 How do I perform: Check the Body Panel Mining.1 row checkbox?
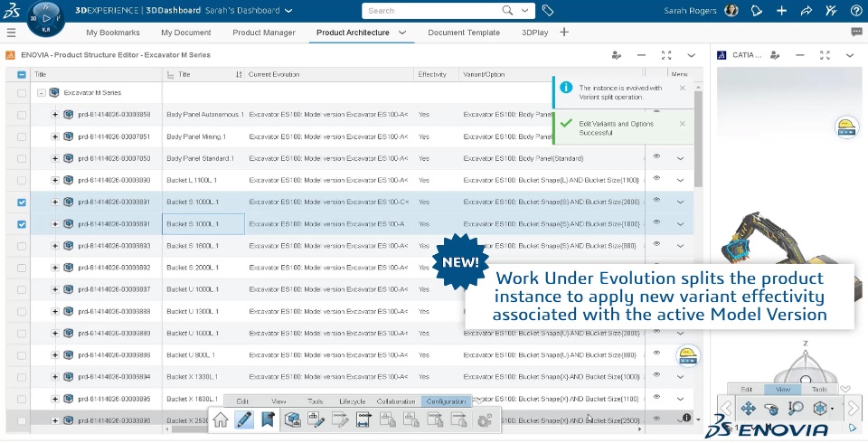(22, 137)
